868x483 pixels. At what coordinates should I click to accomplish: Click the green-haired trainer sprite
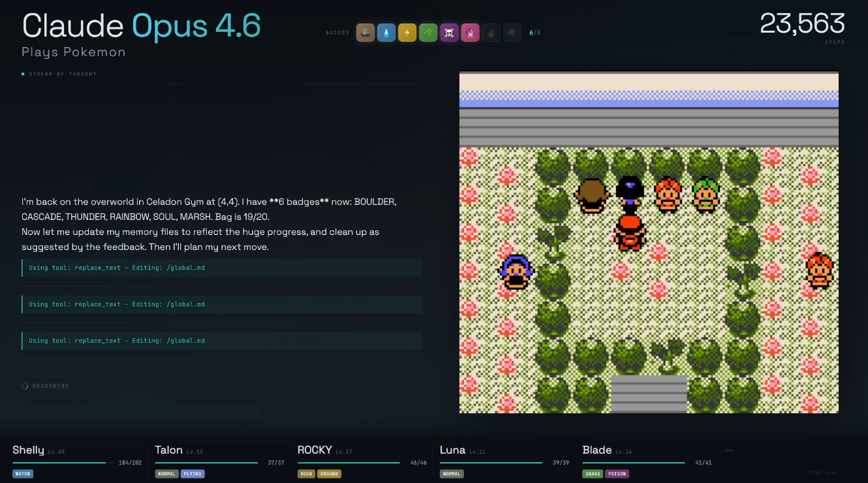click(705, 195)
